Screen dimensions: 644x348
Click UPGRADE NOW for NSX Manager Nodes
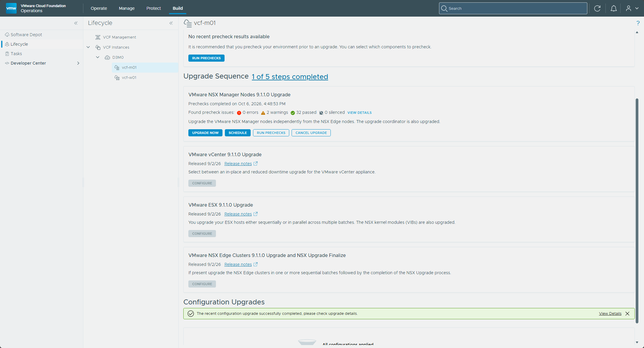205,133
